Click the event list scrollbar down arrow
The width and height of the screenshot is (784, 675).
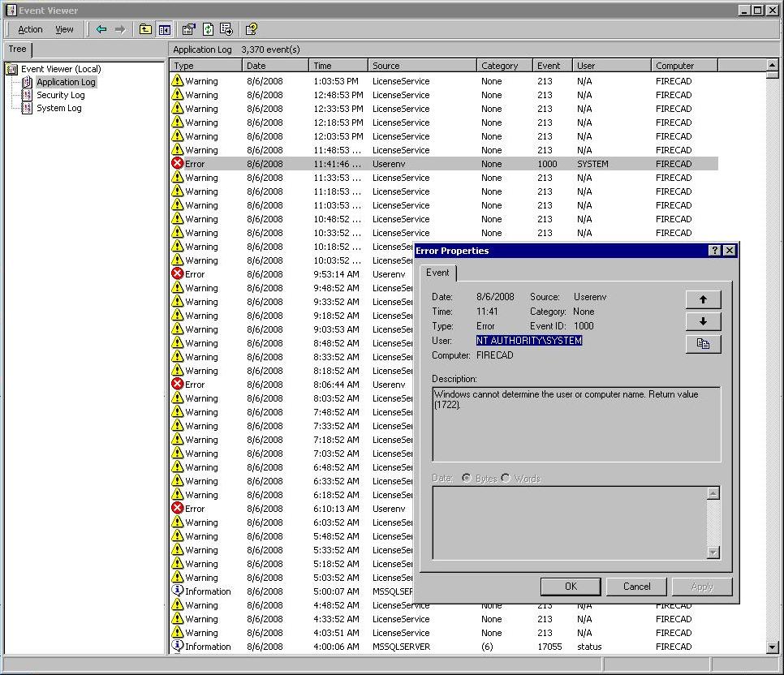point(772,647)
